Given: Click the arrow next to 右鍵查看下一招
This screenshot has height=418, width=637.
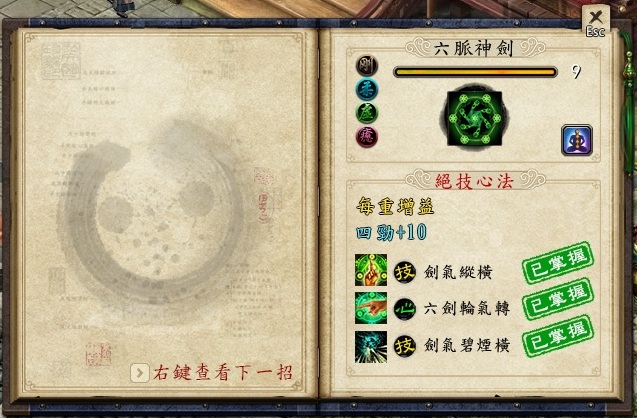Looking at the screenshot, I should pos(140,373).
